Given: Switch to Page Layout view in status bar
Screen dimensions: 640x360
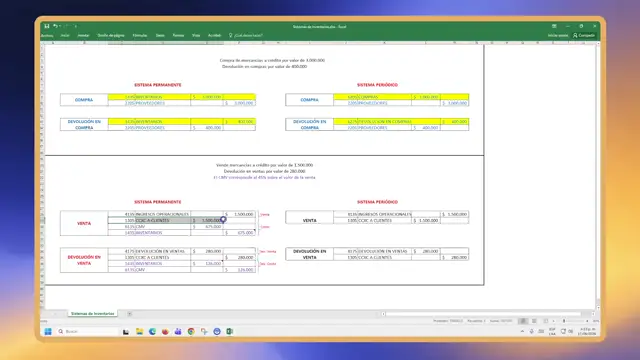Looking at the screenshot, I should tap(534, 321).
